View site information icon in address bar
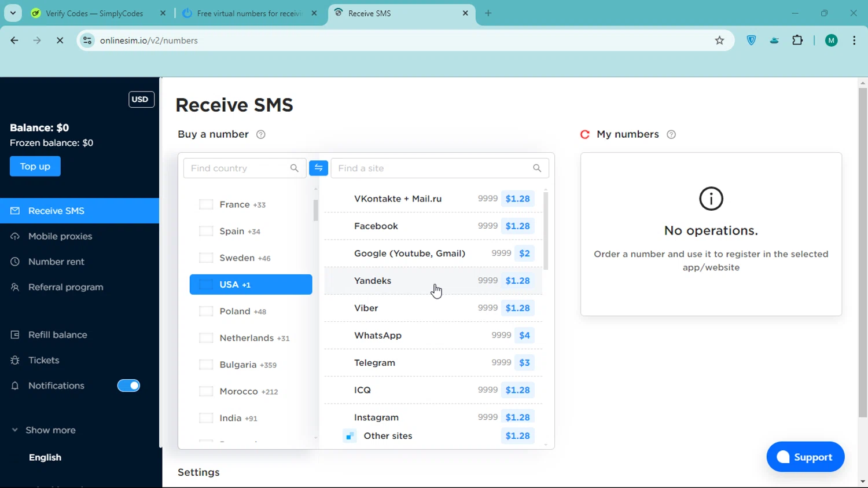The image size is (868, 488). [87, 41]
